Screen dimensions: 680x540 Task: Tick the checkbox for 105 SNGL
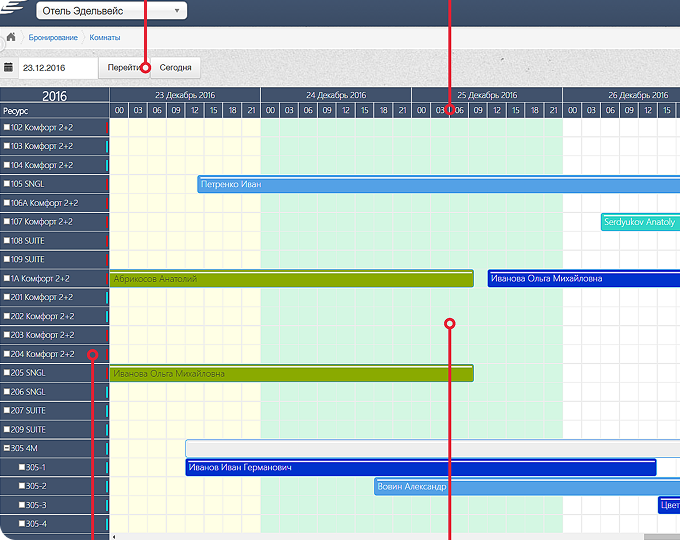click(x=7, y=183)
